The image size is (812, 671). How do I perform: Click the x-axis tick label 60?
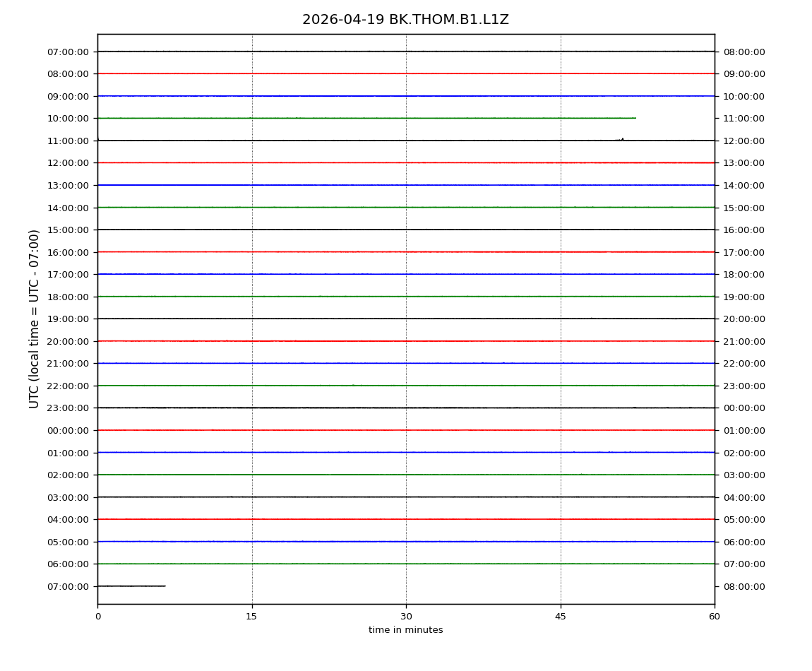[715, 617]
